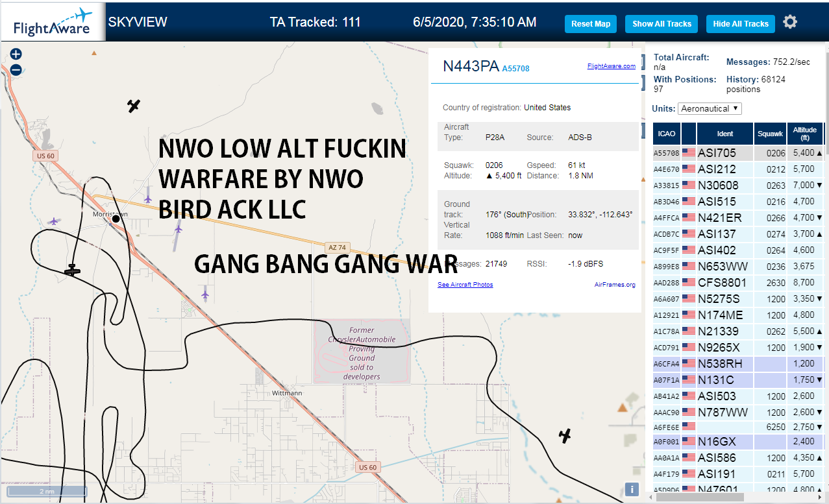The image size is (829, 504).
Task: Select the ASI212 row
Action: [739, 169]
